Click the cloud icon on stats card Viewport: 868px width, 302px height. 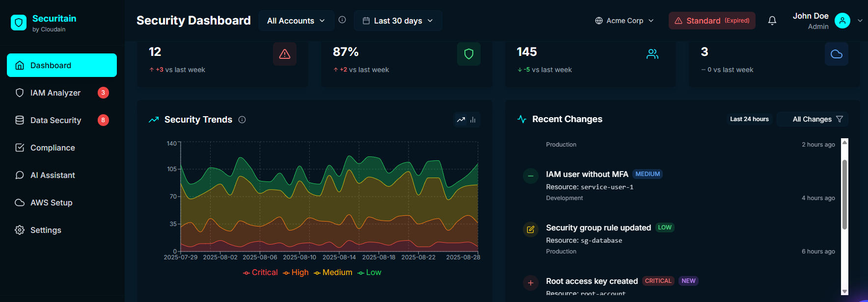(836, 54)
